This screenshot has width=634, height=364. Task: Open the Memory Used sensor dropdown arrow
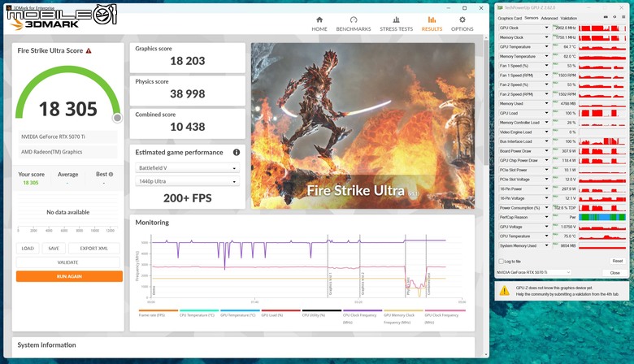click(547, 103)
